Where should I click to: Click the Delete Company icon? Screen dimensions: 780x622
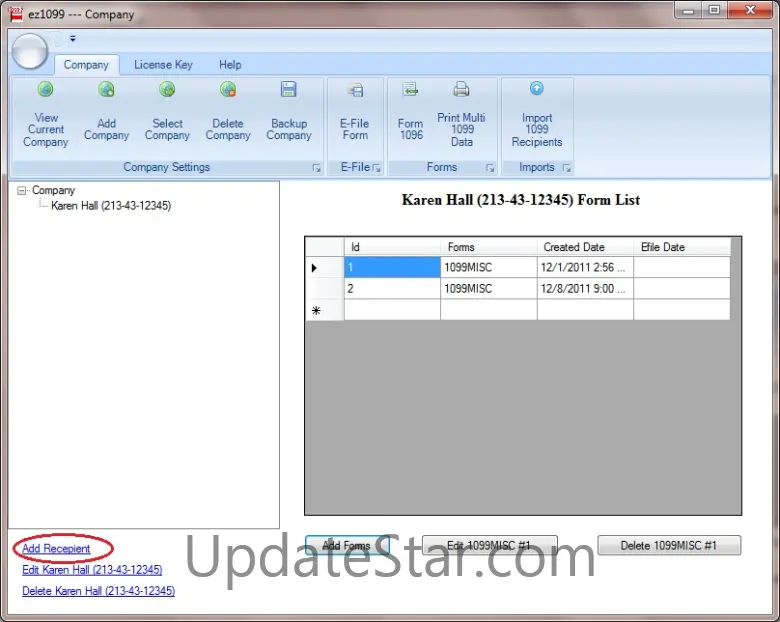pyautogui.click(x=228, y=90)
